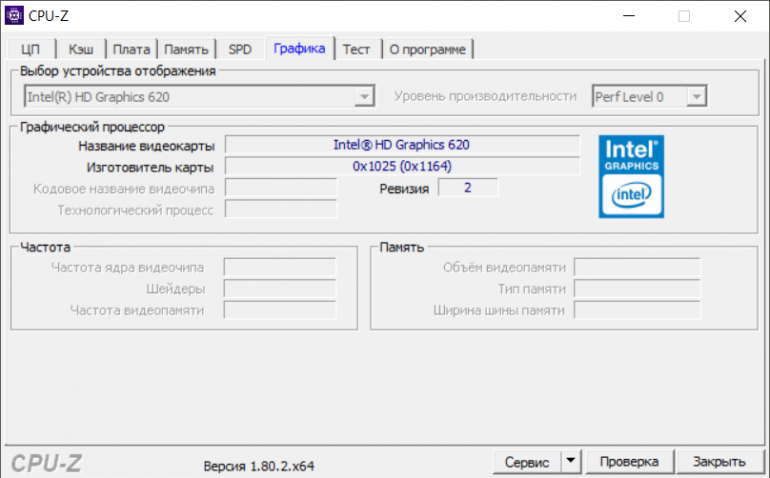Click the empty Частота ядра видеочипа field
770x478 pixels.
tap(280, 267)
